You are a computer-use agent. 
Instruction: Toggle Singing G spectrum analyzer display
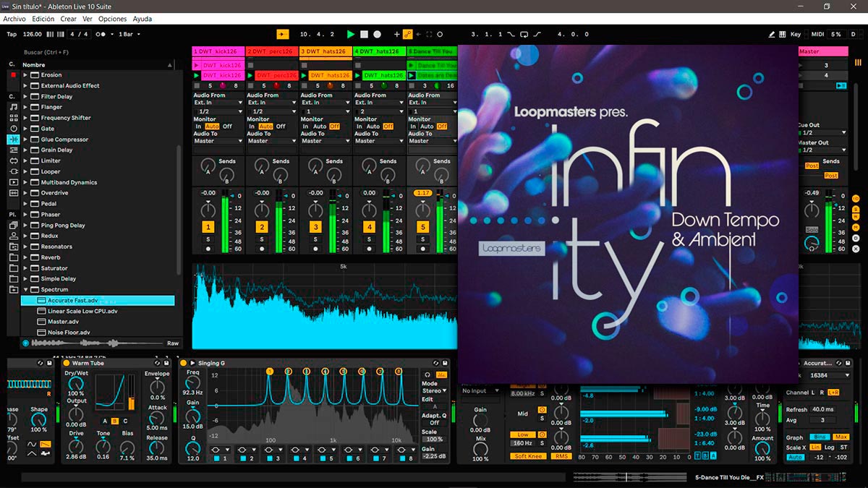tap(441, 374)
